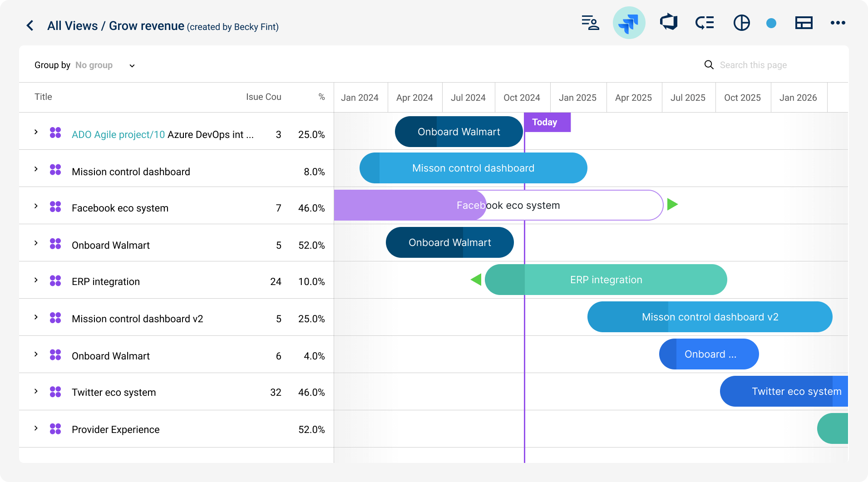Select the Today timeline marker
This screenshot has width=868, height=482.
[x=547, y=123]
